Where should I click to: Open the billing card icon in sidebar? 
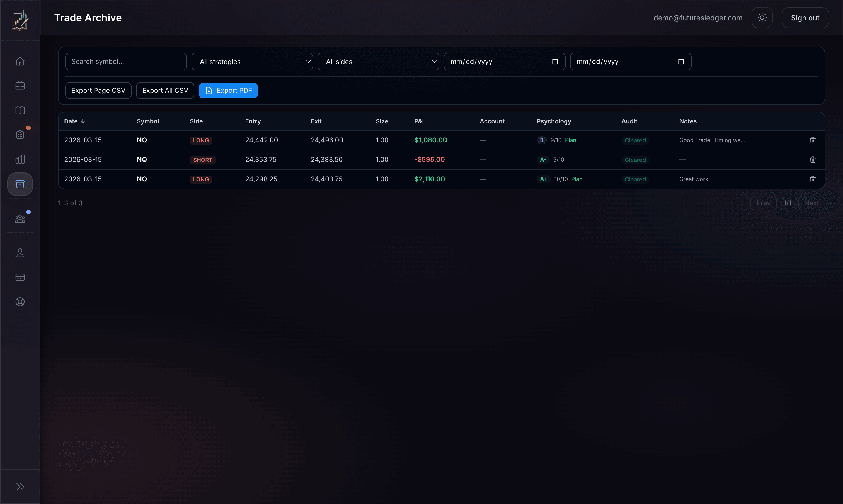point(20,277)
